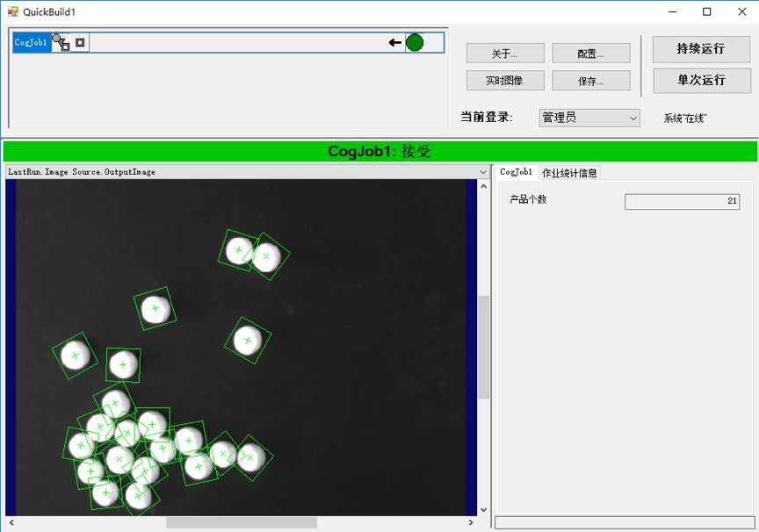The height and width of the screenshot is (532, 759).
Task: Click the CogJob1: 接受 green status banner
Action: coord(379,151)
